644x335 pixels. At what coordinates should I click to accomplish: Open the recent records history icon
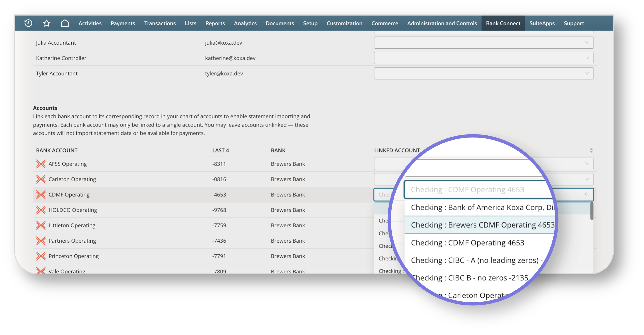(28, 23)
